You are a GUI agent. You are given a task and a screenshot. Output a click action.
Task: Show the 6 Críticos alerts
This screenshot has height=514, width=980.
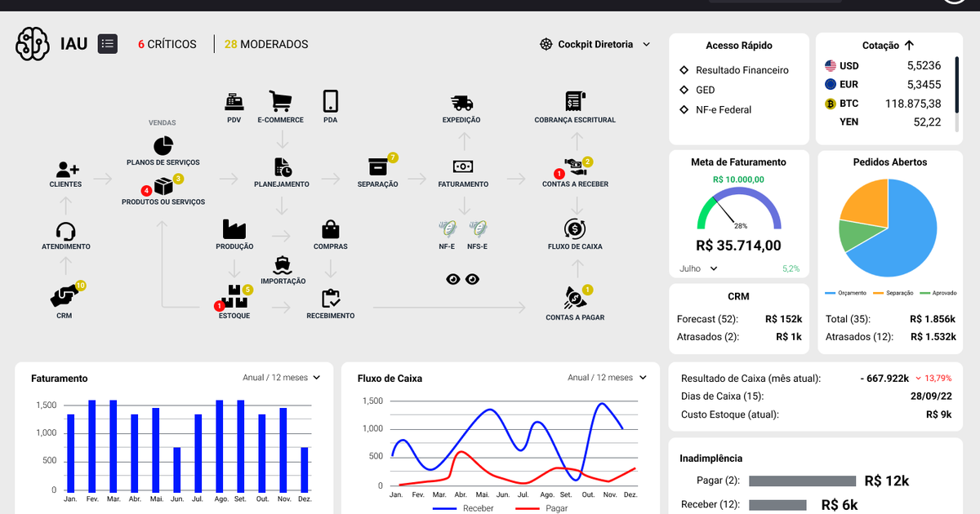(x=167, y=44)
